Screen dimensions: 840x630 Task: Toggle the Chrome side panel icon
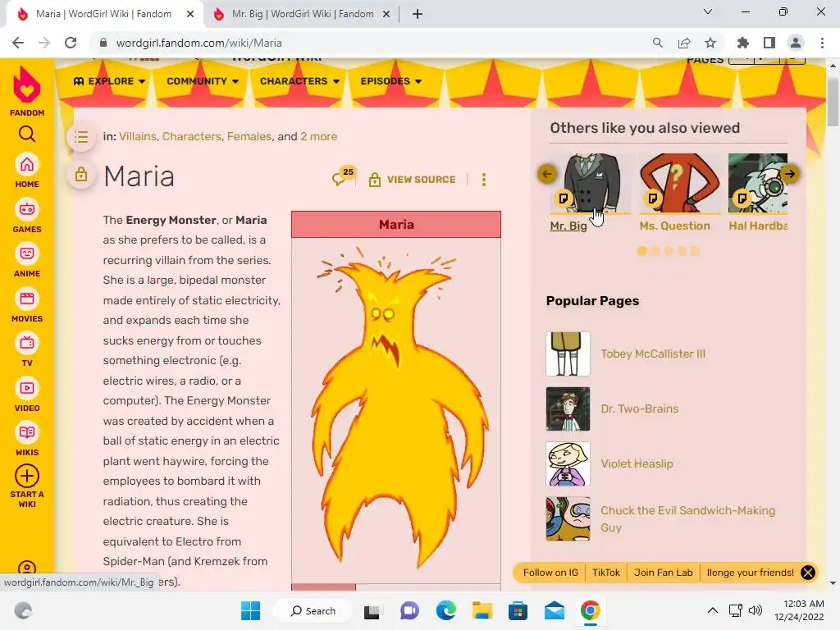[x=769, y=43]
